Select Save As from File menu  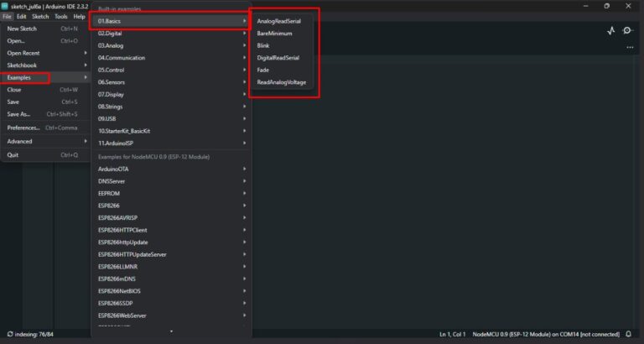42,114
